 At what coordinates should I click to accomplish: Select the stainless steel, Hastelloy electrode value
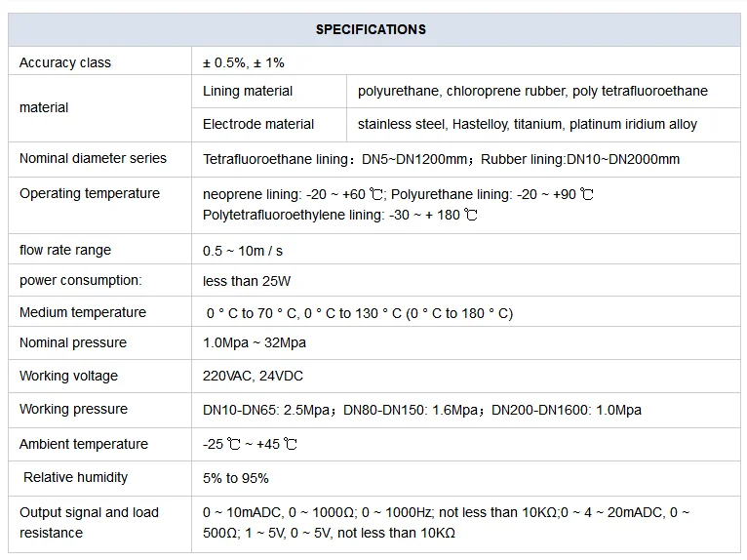pos(528,124)
